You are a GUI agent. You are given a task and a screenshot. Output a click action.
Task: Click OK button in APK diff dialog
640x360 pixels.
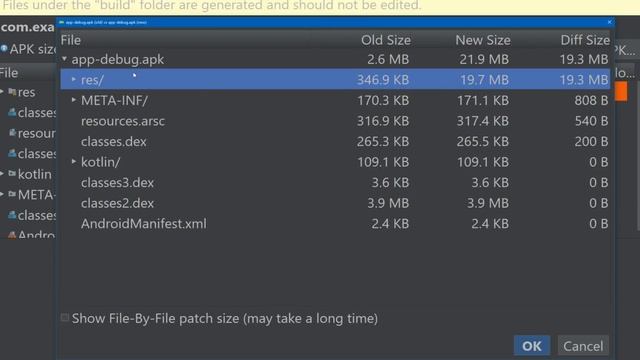click(531, 346)
